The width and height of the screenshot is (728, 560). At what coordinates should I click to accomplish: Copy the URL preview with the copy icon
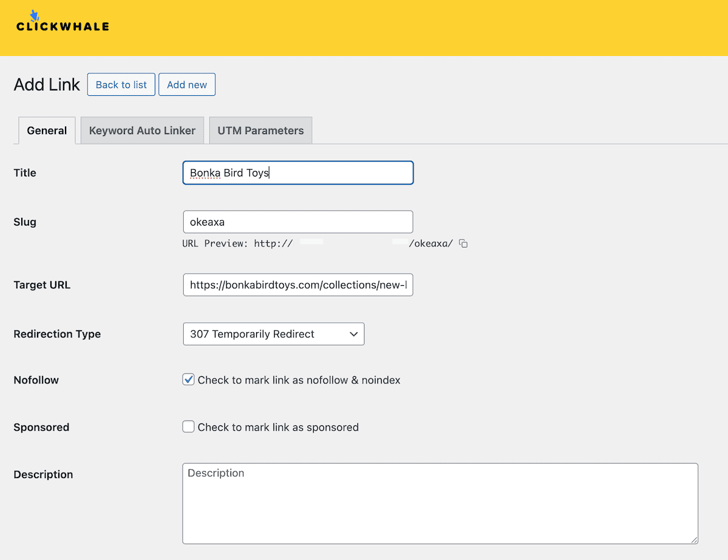(x=463, y=244)
